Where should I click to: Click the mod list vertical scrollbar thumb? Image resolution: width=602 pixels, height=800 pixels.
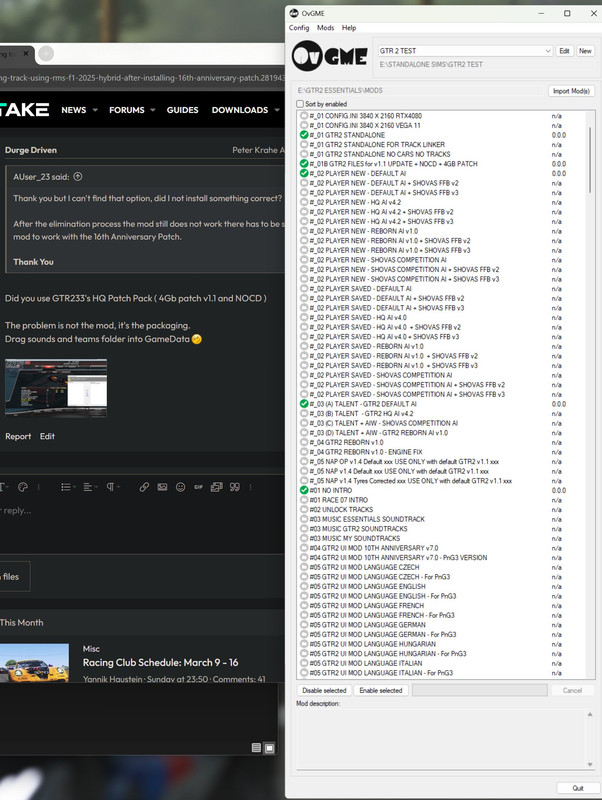tap(590, 160)
